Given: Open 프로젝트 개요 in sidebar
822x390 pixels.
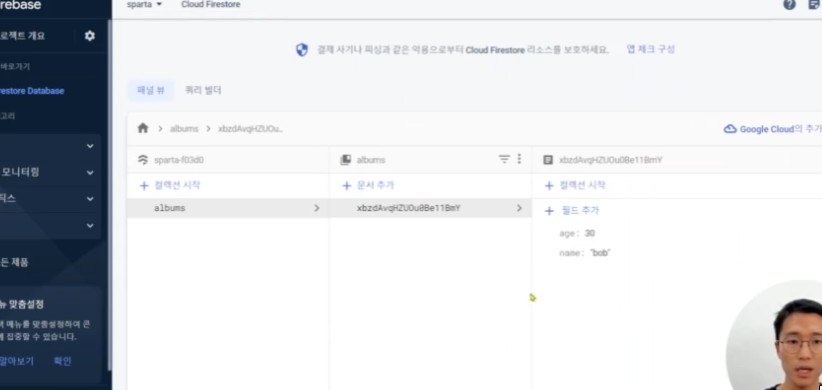Looking at the screenshot, I should click(x=23, y=36).
